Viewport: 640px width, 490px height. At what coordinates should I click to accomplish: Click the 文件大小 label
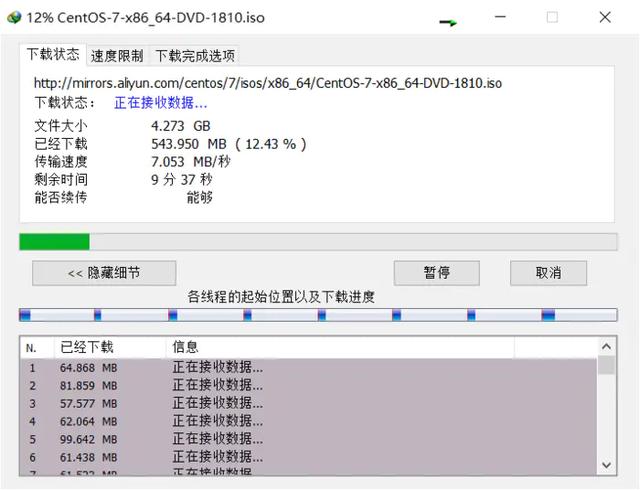pyautogui.click(x=61, y=126)
